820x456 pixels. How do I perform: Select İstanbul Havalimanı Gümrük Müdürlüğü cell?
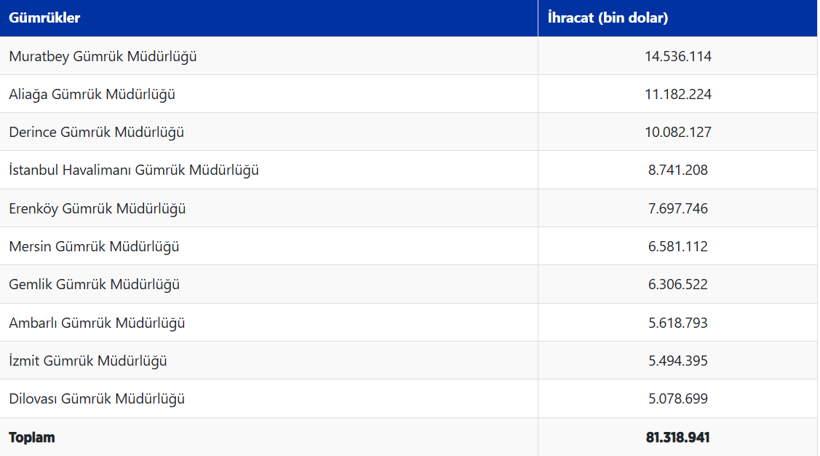pyautogui.click(x=134, y=170)
